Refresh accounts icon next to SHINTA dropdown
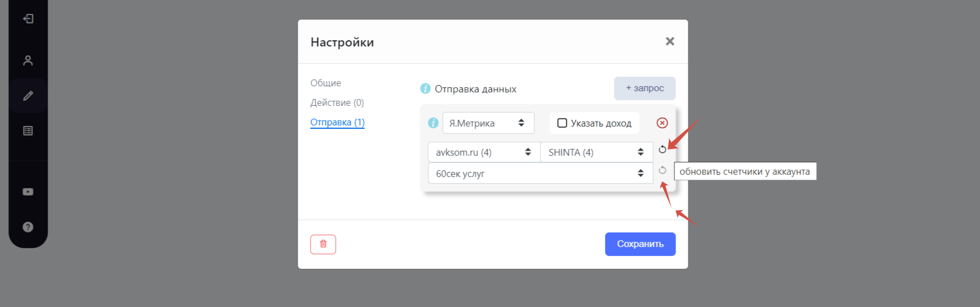 pyautogui.click(x=662, y=149)
